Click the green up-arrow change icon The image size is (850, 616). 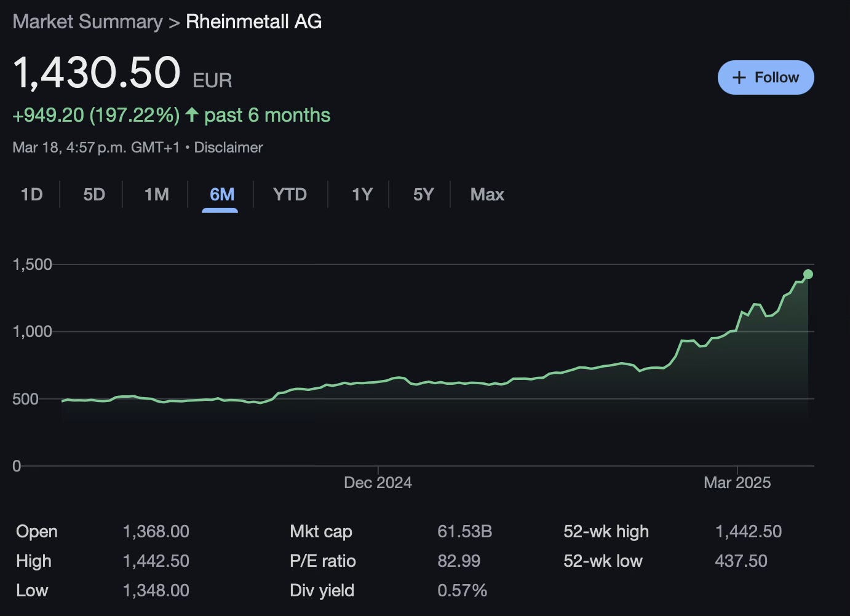tap(192, 114)
